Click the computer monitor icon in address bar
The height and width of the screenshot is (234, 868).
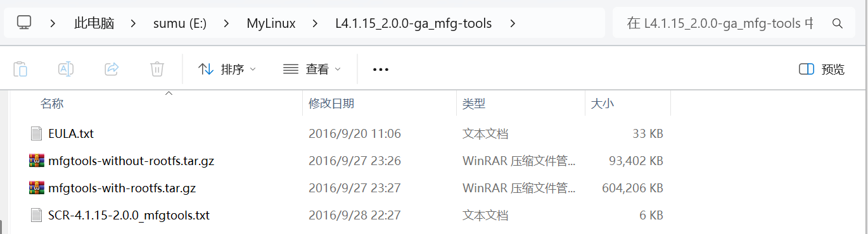click(x=24, y=23)
